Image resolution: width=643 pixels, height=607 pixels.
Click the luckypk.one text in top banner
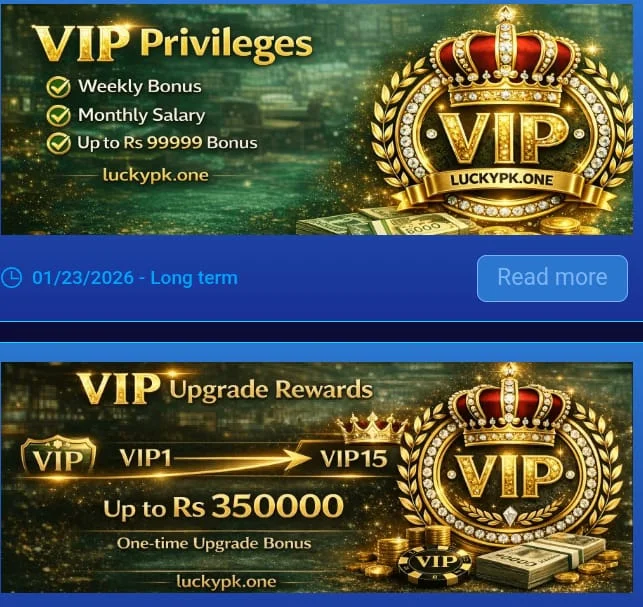tap(155, 175)
